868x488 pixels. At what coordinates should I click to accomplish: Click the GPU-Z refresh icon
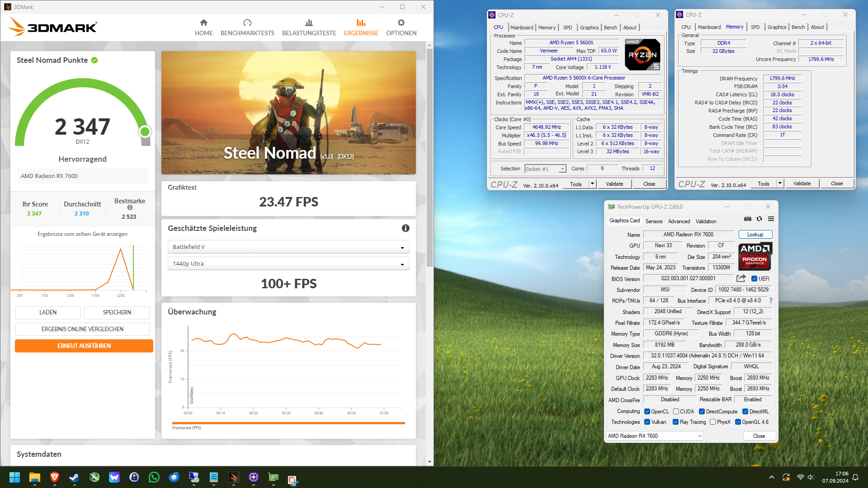coord(759,219)
